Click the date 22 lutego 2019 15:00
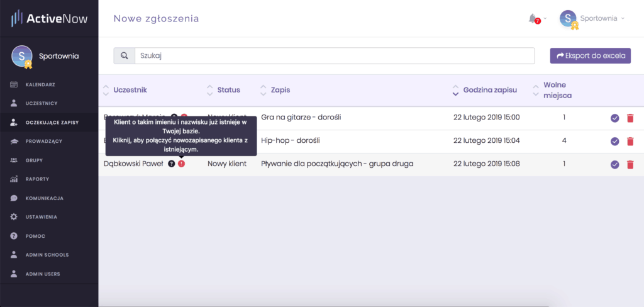This screenshot has width=644, height=307. coord(487,118)
